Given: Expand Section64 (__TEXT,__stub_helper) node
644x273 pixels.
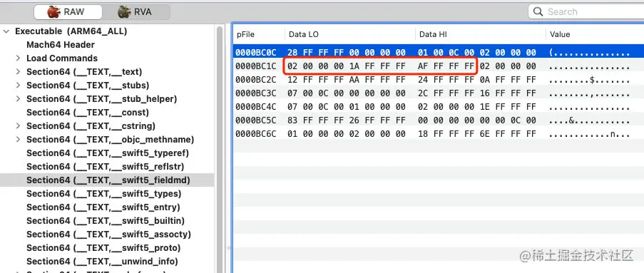Looking at the screenshot, I should click(18, 99).
